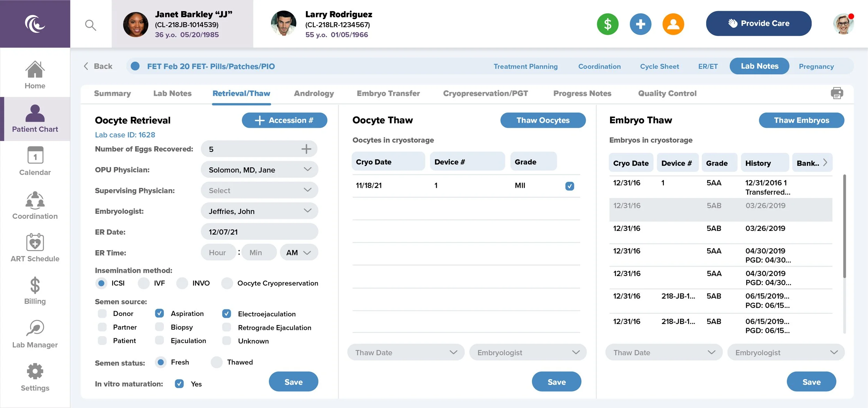Click the printer icon

pyautogui.click(x=837, y=93)
